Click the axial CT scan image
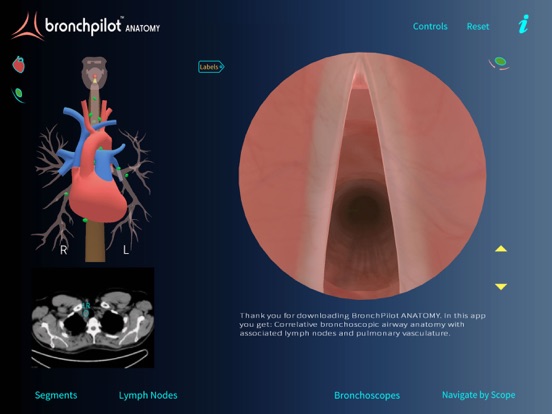 93,318
